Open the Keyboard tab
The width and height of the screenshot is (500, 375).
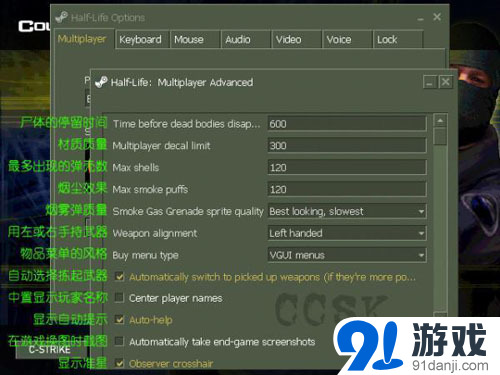point(141,40)
